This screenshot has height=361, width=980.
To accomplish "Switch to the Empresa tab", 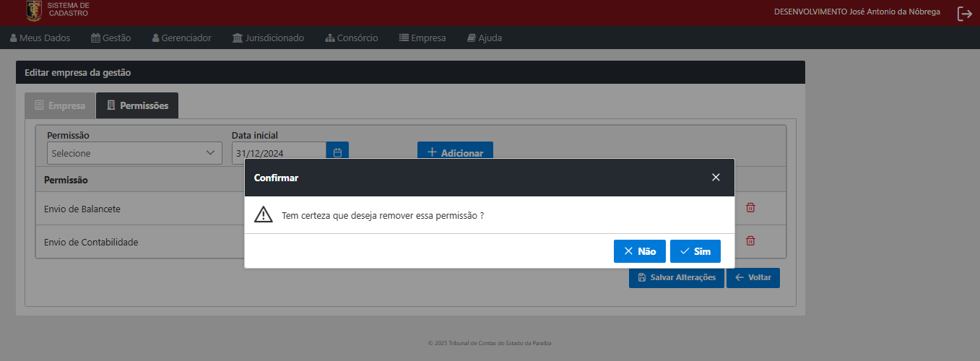I will [60, 105].
